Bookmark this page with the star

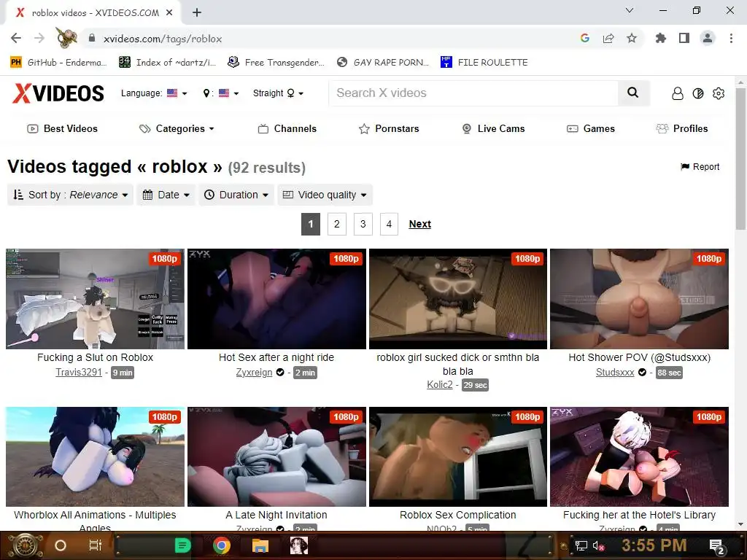point(632,38)
